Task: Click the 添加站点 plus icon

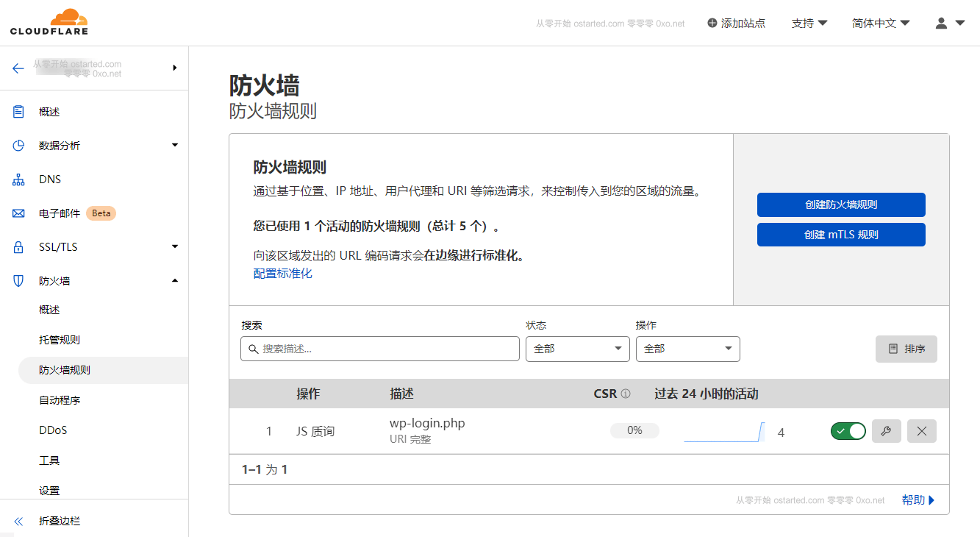Action: (712, 23)
